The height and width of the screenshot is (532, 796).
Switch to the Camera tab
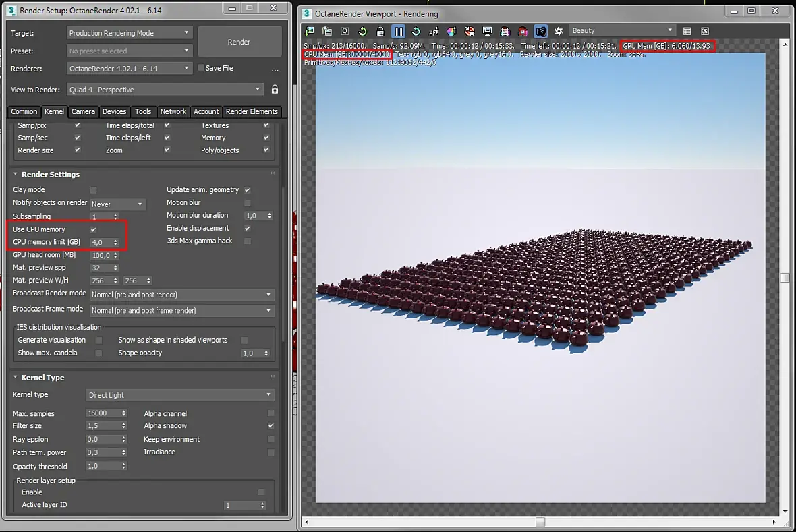(x=83, y=112)
